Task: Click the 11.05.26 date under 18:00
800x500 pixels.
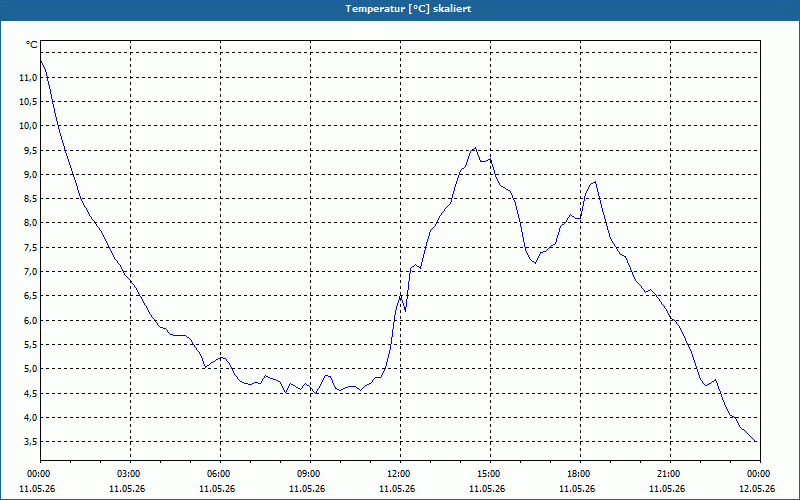Action: pyautogui.click(x=577, y=488)
